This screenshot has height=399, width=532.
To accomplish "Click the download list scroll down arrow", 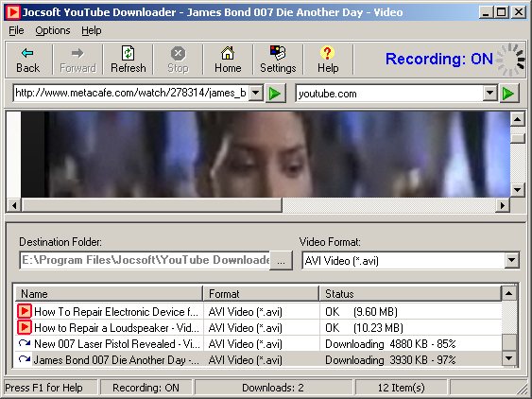I will (x=509, y=358).
